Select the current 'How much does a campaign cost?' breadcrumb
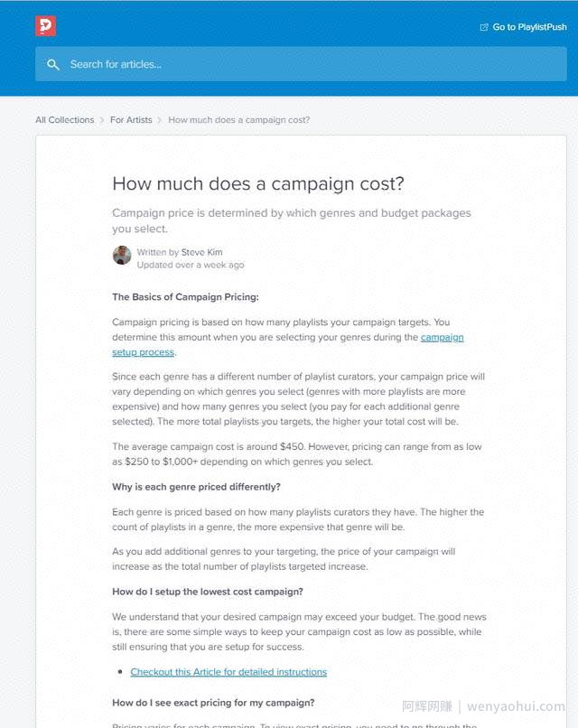The height and width of the screenshot is (728, 578). (x=238, y=120)
